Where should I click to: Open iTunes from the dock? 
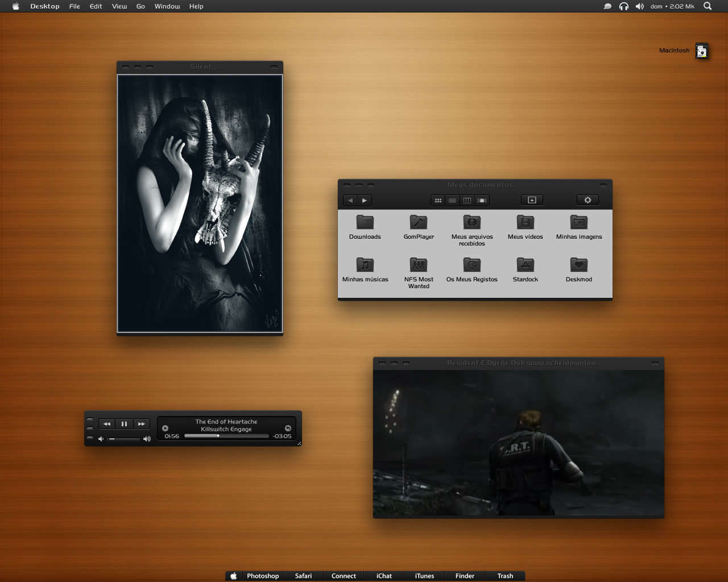(424, 576)
